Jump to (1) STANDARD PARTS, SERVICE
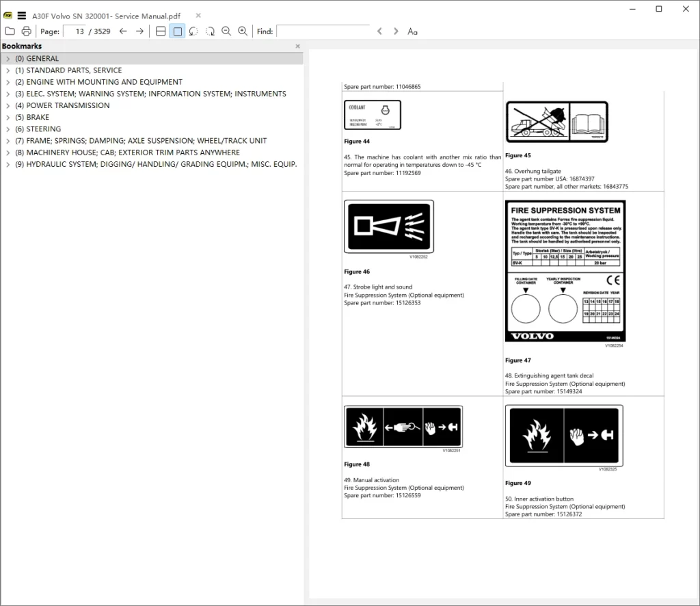 click(x=68, y=70)
